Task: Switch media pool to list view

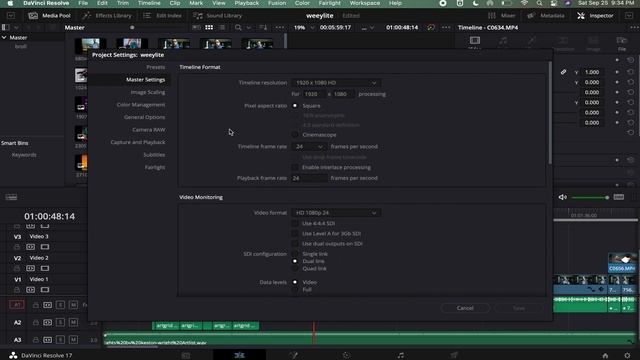Action: coord(222,27)
